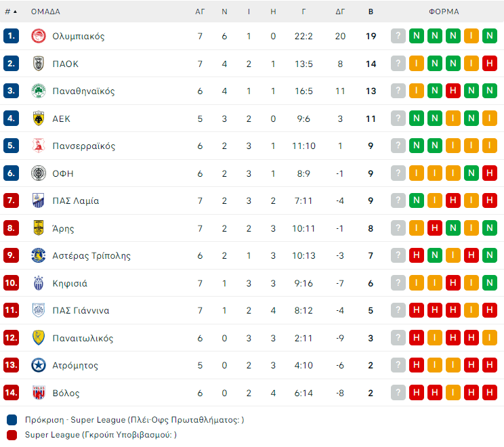
Task: Click the PAOK team logo
Action: (x=39, y=64)
